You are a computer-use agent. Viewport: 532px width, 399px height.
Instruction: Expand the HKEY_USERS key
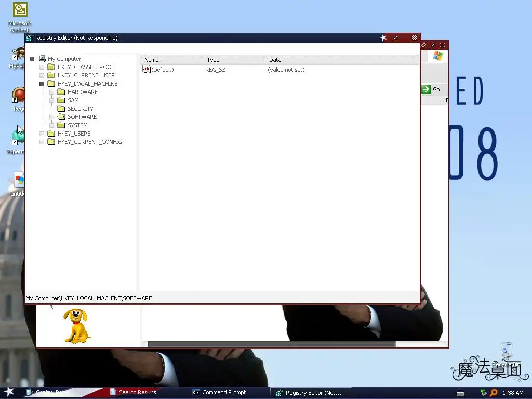pos(42,134)
